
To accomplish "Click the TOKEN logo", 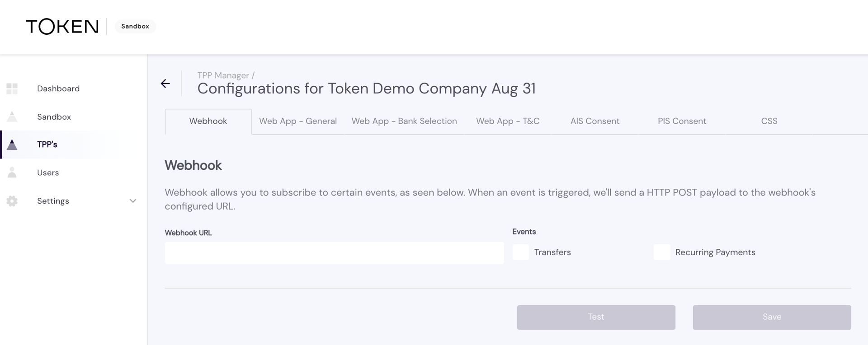I will 62,27.
